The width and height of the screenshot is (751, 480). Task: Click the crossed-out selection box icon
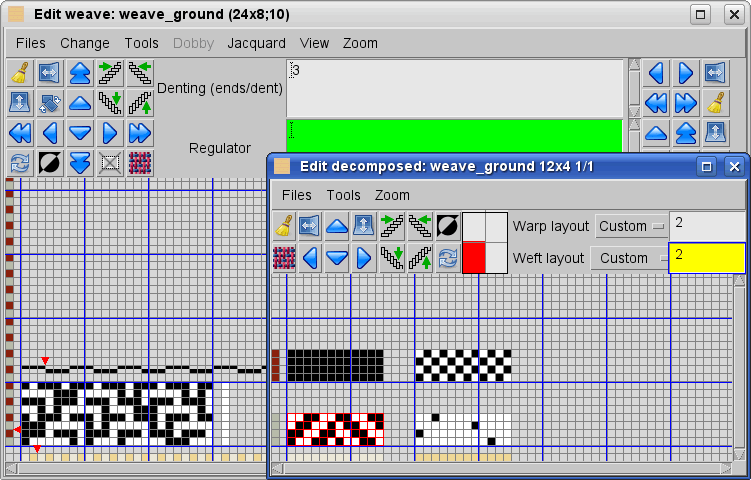(110, 163)
